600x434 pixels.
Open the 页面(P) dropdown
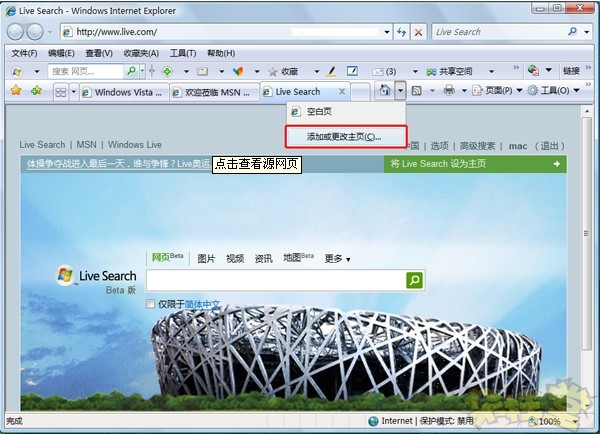click(498, 91)
